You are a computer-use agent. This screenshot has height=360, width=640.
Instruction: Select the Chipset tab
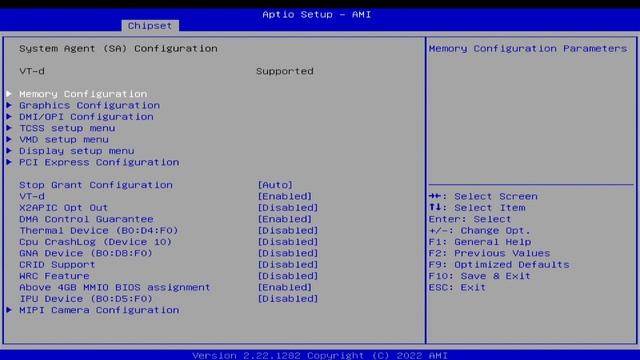[x=150, y=26]
